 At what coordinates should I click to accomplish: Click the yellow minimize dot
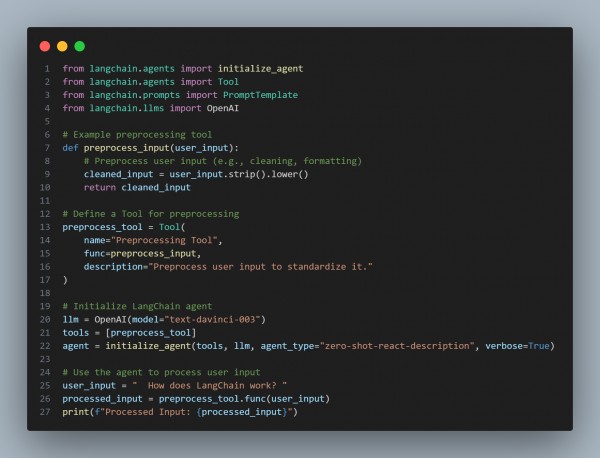click(62, 46)
